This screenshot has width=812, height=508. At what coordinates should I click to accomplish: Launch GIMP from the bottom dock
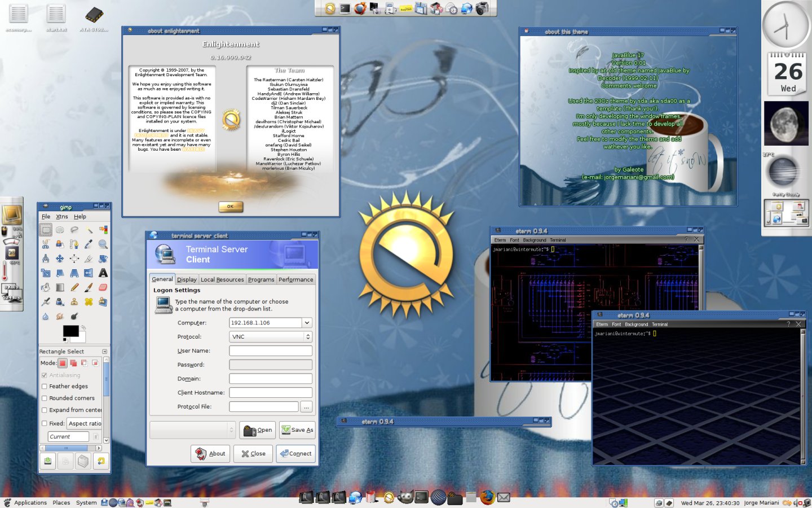(x=405, y=497)
